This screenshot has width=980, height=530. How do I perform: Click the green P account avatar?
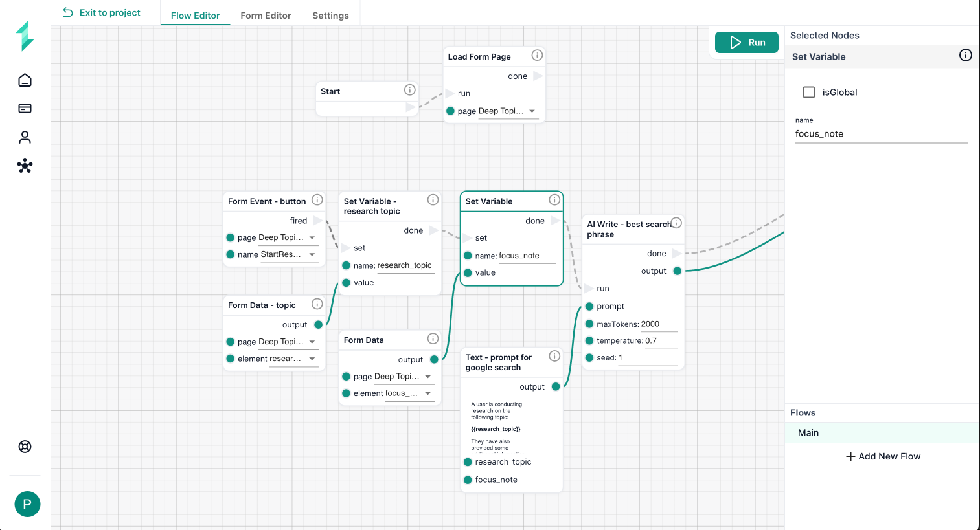point(27,504)
